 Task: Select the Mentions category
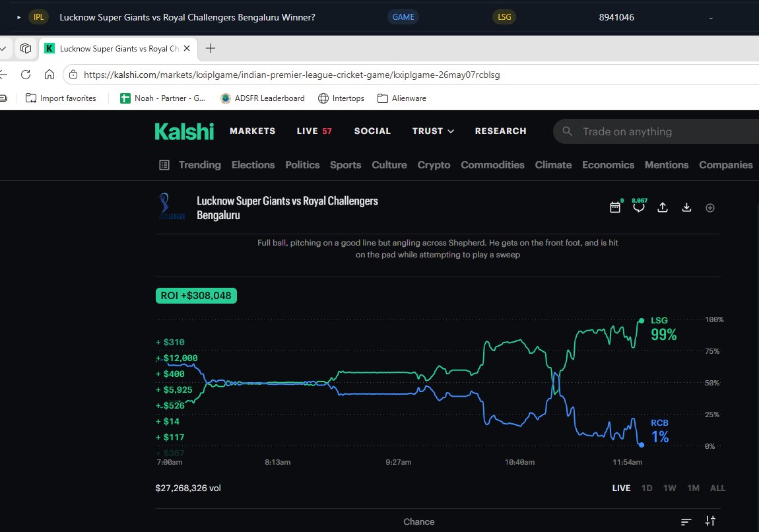pyautogui.click(x=667, y=165)
